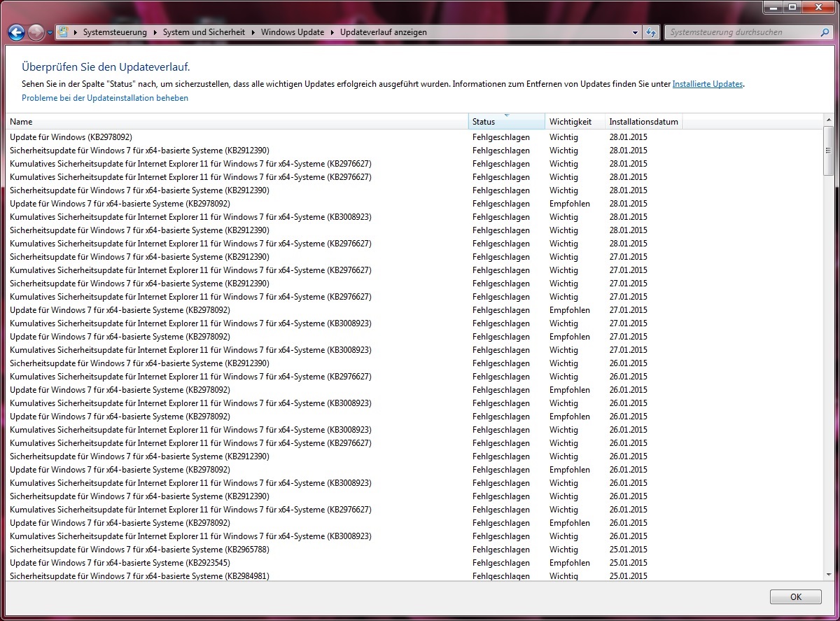Open Probleme bei der Updateinstallation beheben link
Viewport: 840px width, 621px height.
(x=105, y=98)
